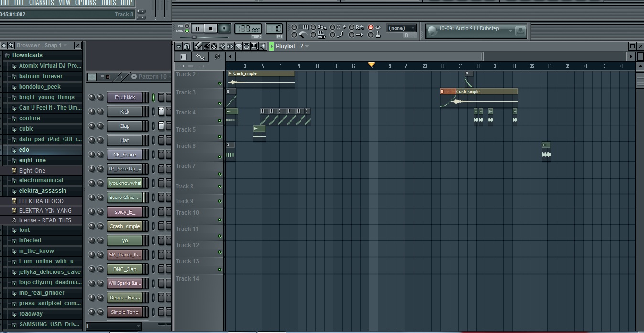644x333 pixels.
Task: Click the playback speaker tool in Playlist
Action: click(263, 46)
